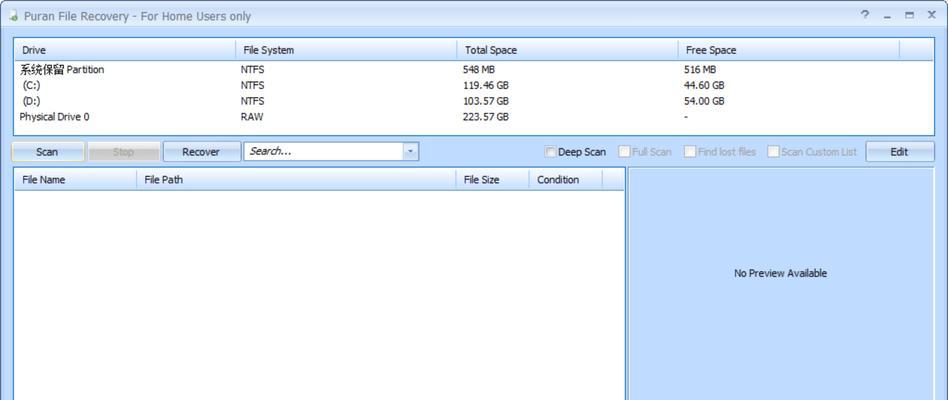948x400 pixels.
Task: Sort results by File Size column
Action: [x=492, y=179]
